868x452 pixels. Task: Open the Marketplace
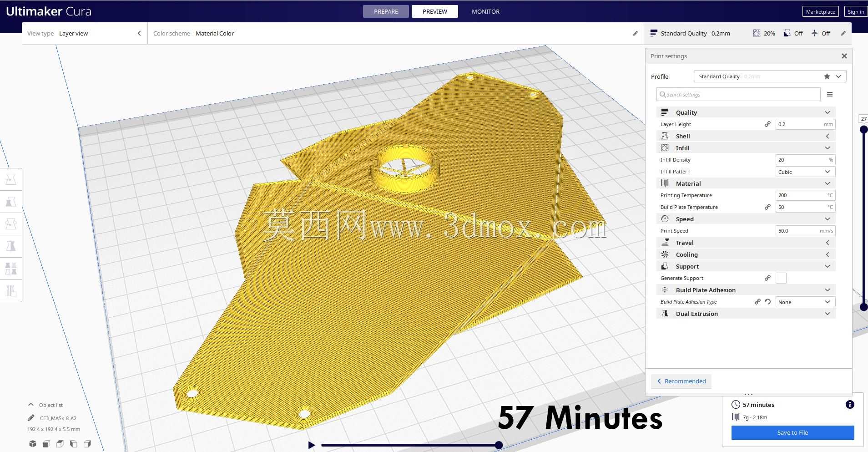[x=820, y=12]
